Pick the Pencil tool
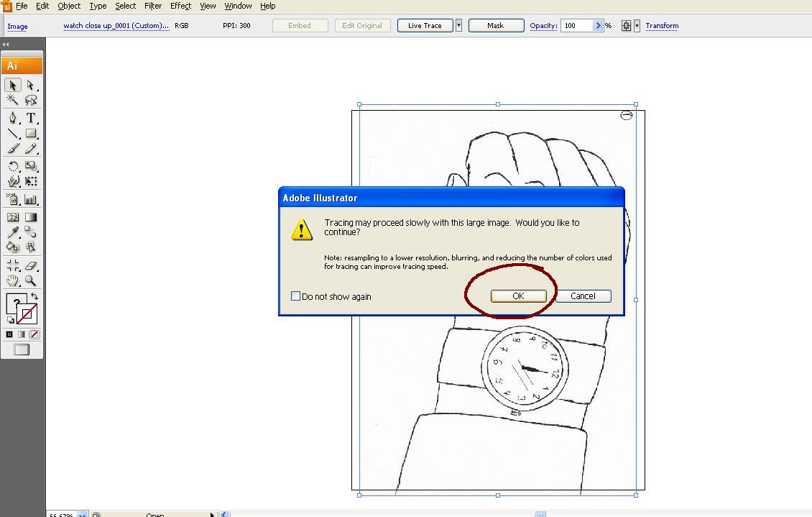The image size is (812, 517). click(x=31, y=149)
